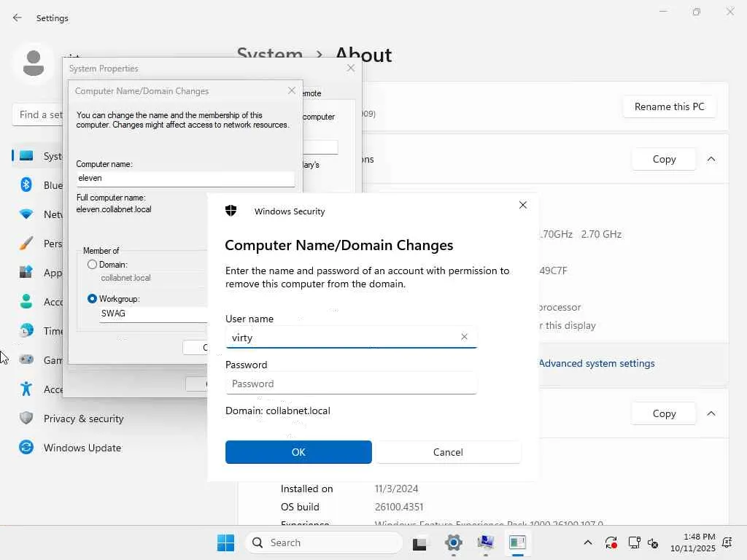
Task: Open the Task View taskbar icon
Action: pos(419,542)
